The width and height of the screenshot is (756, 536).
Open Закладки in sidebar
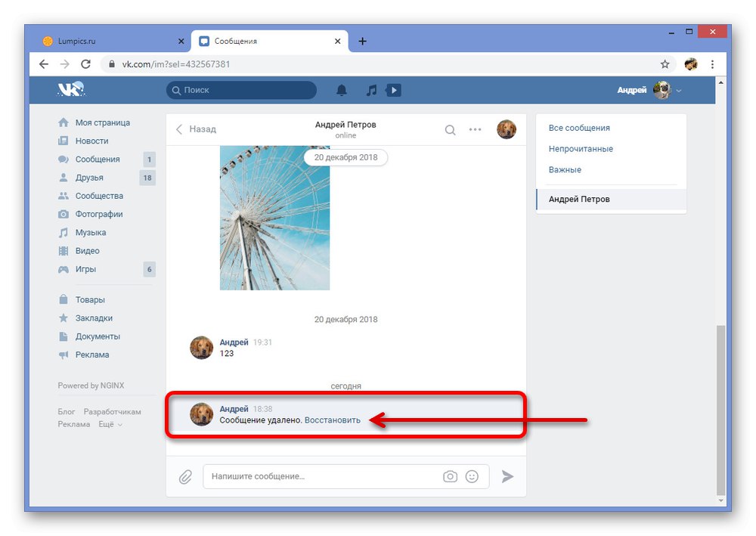94,318
